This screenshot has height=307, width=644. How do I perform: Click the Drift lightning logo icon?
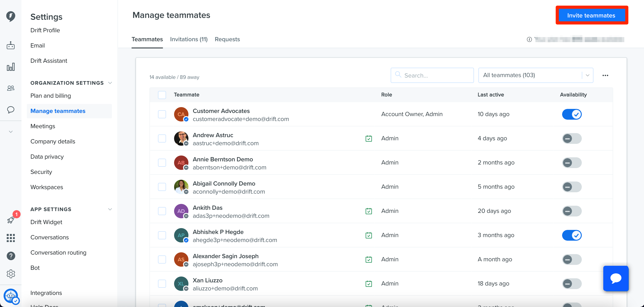(x=11, y=16)
